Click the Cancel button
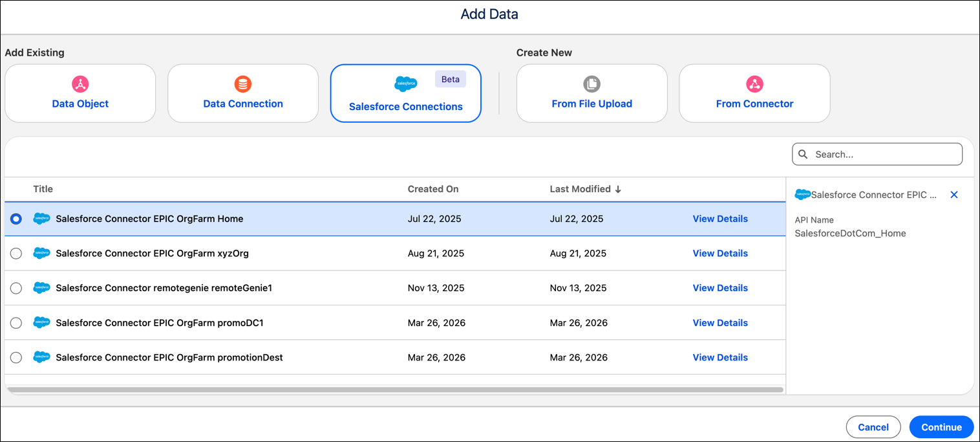 point(873,427)
